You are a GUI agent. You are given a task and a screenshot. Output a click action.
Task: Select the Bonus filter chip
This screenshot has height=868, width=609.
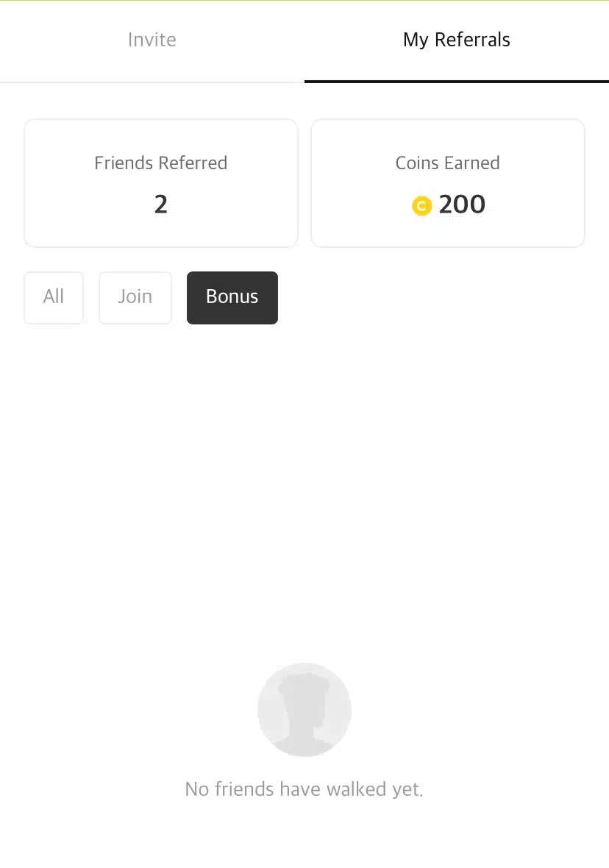(x=232, y=297)
